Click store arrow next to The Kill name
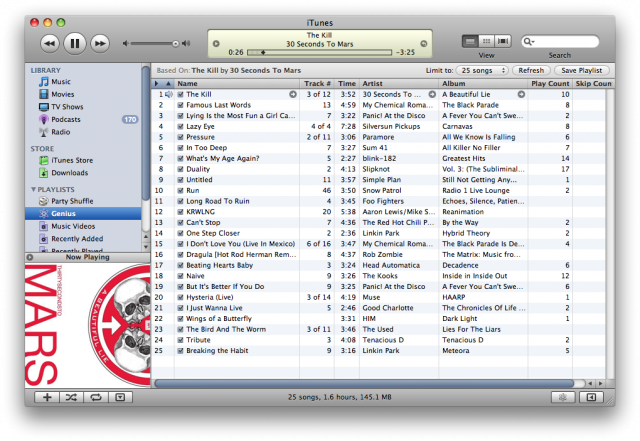This screenshot has width=640, height=441. pos(293,94)
